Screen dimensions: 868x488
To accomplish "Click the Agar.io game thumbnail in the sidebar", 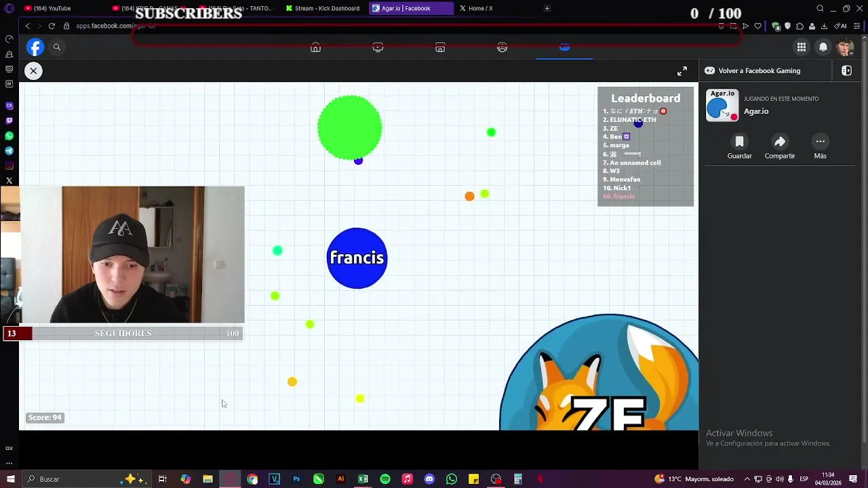I will (x=722, y=106).
